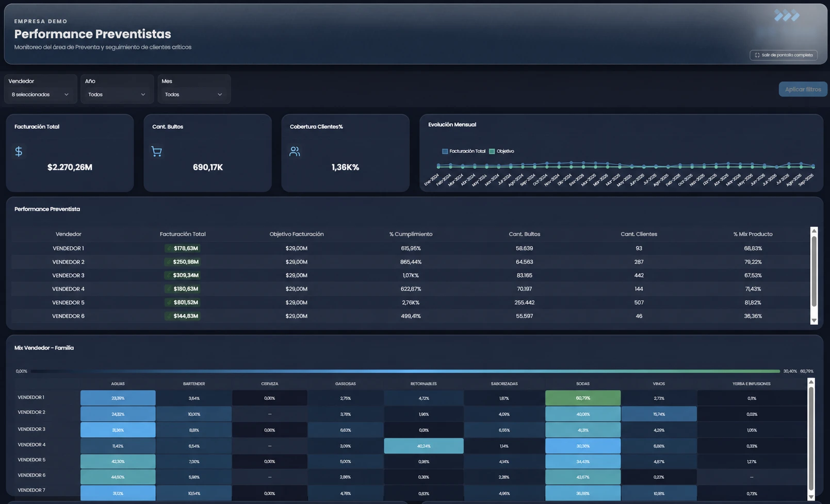This screenshot has width=830, height=504.
Task: Click the 40,24% RETORNABLES heatmap cell
Action: click(x=424, y=446)
